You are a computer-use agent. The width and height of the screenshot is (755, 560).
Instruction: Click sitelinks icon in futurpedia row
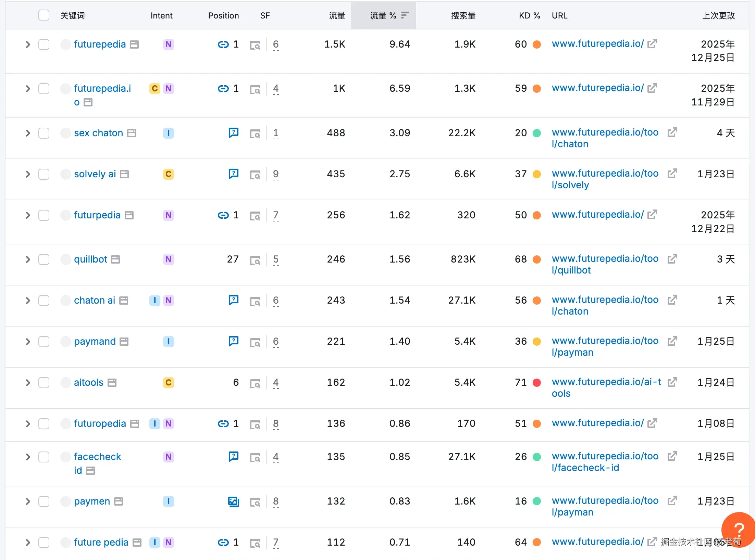223,215
